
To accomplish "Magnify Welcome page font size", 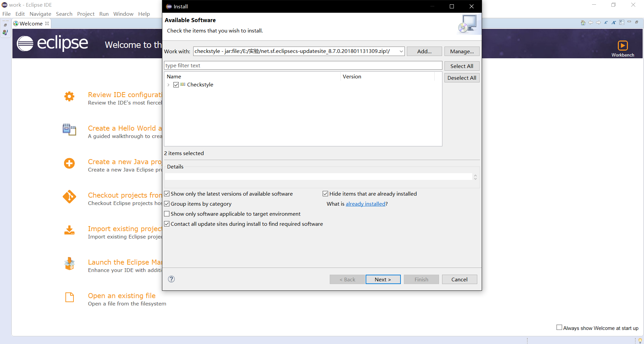I will click(613, 23).
